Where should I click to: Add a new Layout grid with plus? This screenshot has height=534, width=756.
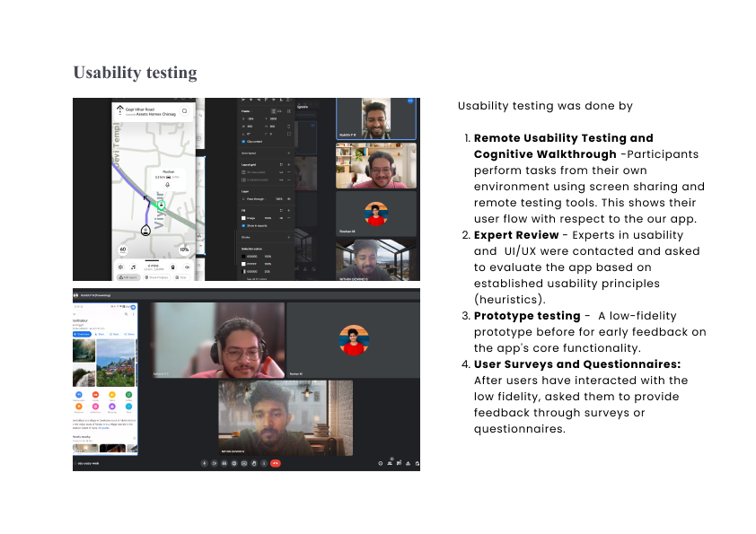(x=289, y=164)
